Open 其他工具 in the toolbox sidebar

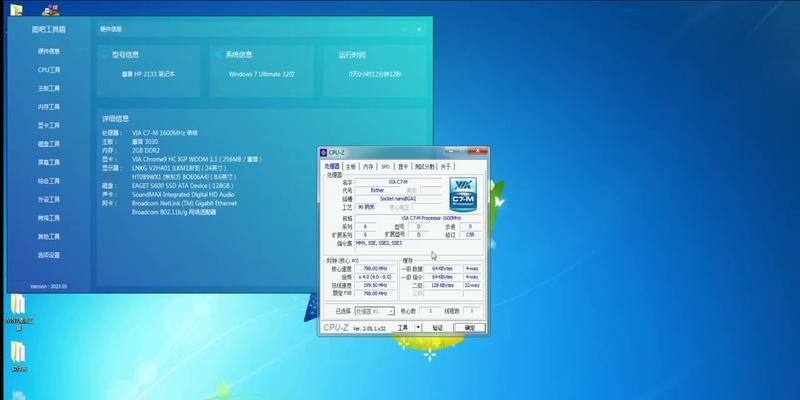click(49, 236)
